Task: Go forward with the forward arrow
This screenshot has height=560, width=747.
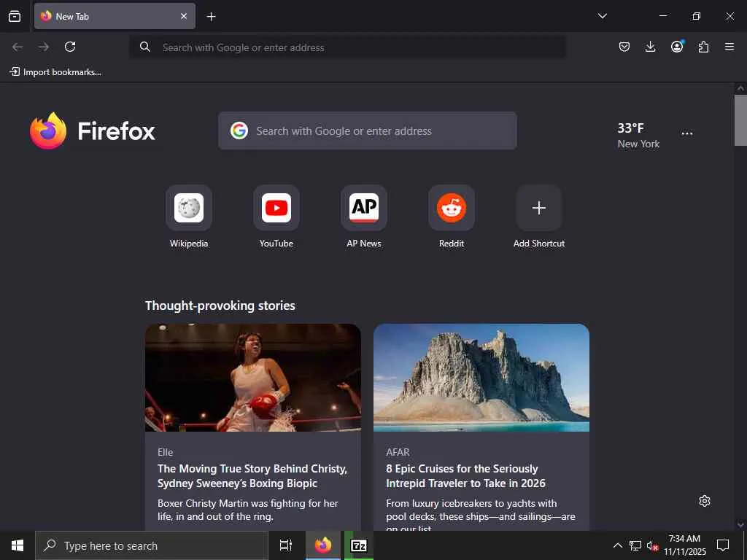Action: coord(44,47)
